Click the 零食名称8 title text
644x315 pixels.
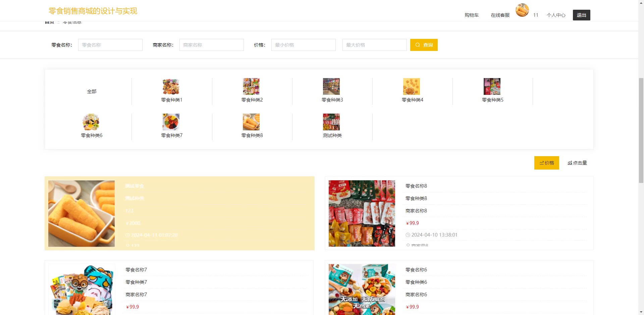click(x=416, y=186)
